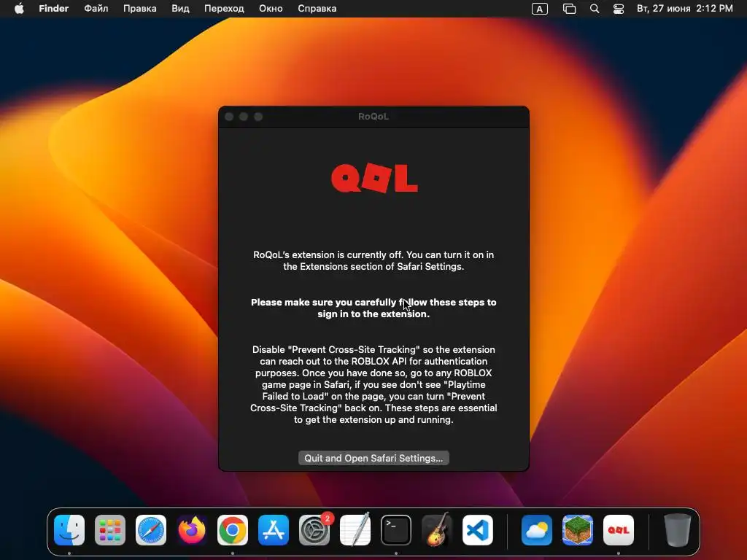This screenshot has width=747, height=560.
Task: Minimize the RoQoL window
Action: point(244,117)
